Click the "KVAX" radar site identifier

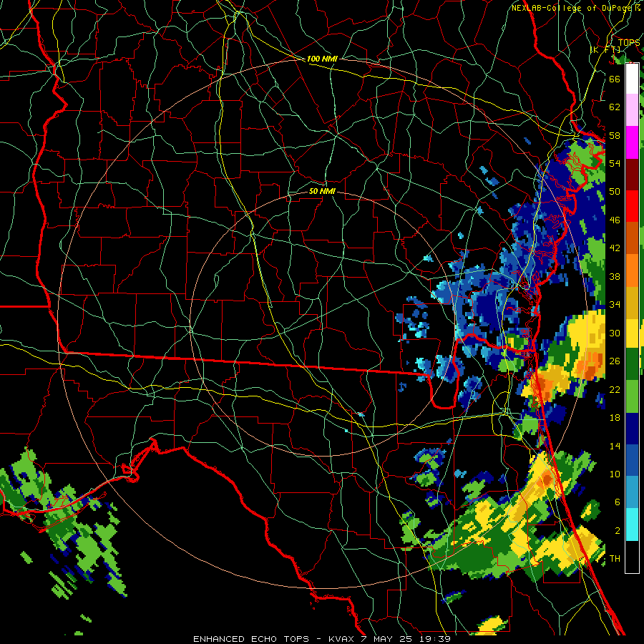pyautogui.click(x=343, y=639)
